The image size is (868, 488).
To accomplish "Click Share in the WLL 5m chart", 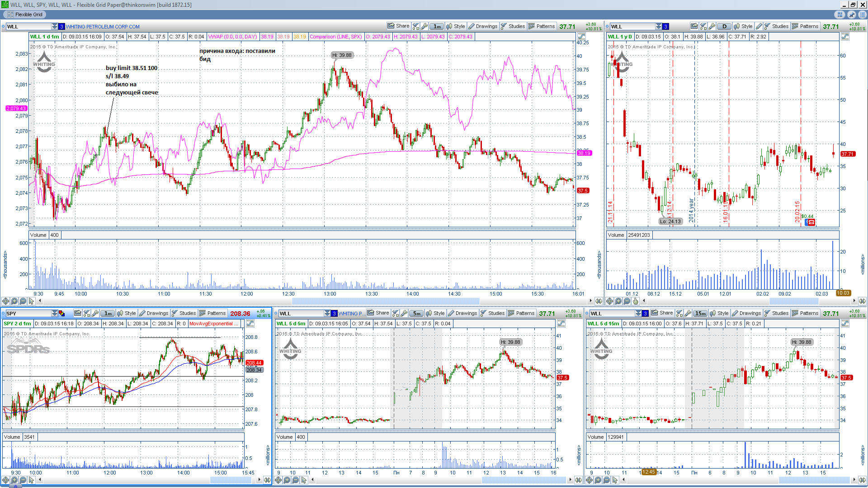I will click(378, 313).
